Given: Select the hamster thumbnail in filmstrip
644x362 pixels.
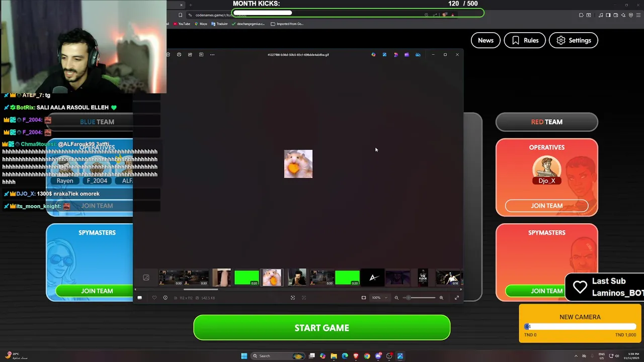Looking at the screenshot, I should pos(272,278).
